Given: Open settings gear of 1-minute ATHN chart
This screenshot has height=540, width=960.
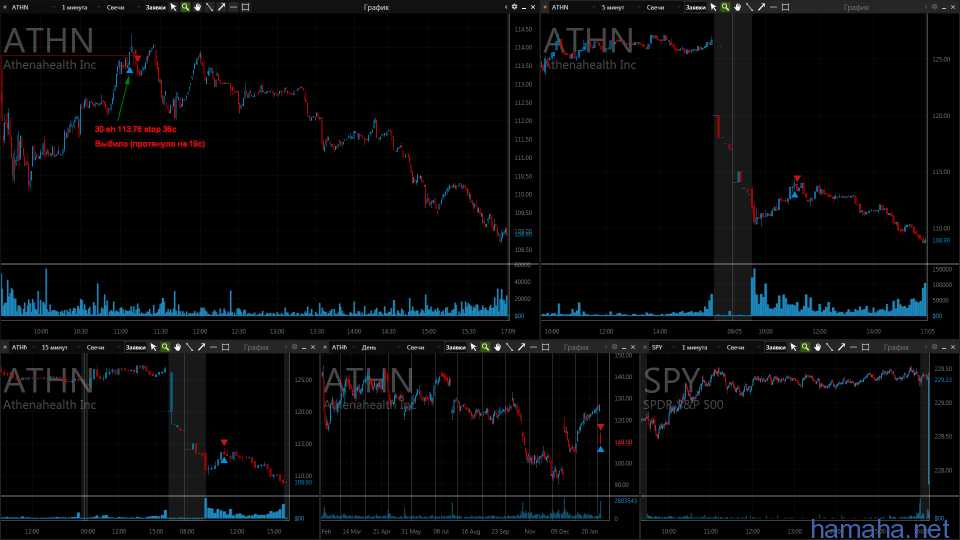Looking at the screenshot, I should point(514,7).
